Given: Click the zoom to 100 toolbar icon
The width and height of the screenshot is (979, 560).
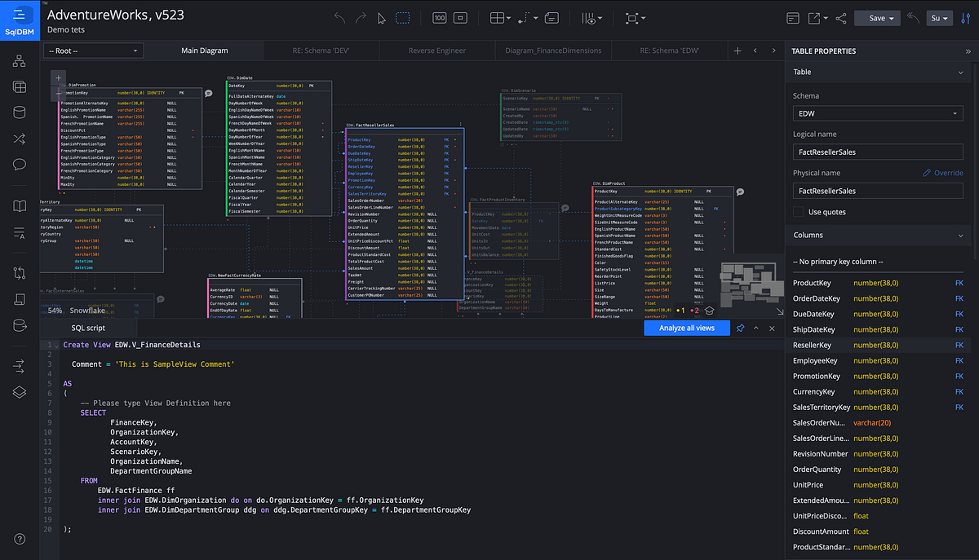Looking at the screenshot, I should [x=439, y=18].
